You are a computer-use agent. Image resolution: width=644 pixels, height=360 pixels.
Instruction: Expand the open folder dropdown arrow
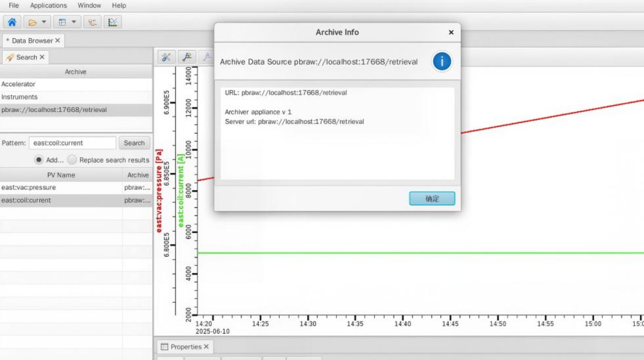pos(44,22)
